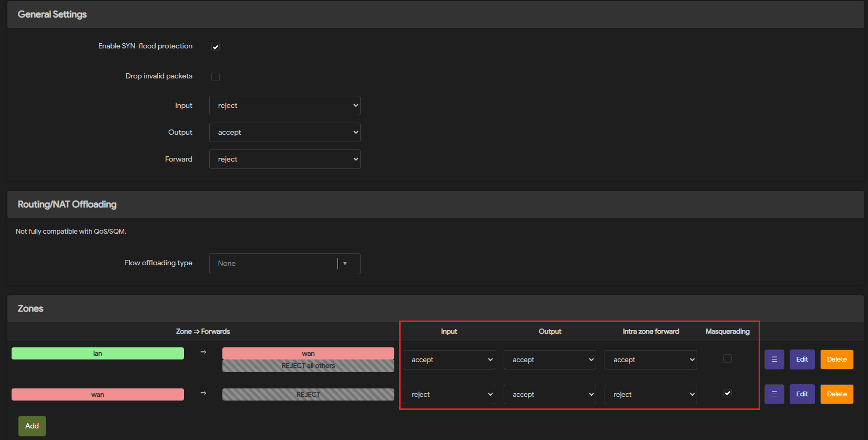Viewport: 868px width, 440px height.
Task: Change lan zone Output policy dropdown
Action: click(x=550, y=359)
